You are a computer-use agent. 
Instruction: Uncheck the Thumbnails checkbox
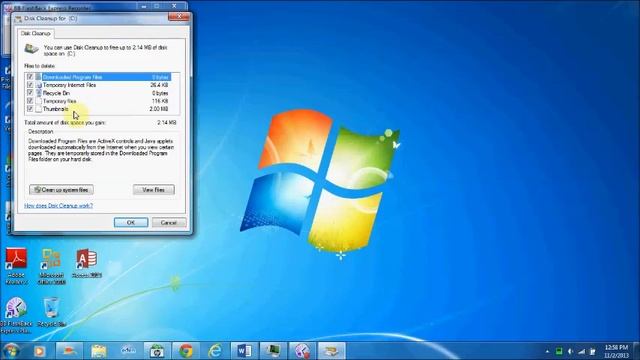click(30, 109)
